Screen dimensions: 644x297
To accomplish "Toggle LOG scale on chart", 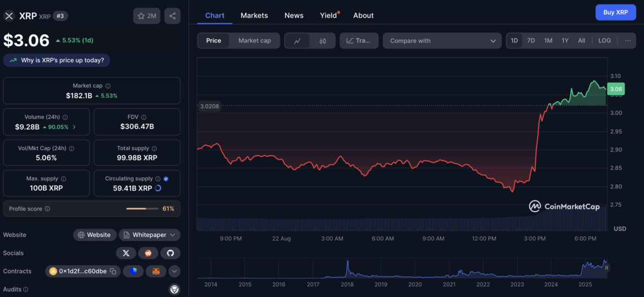I will tap(604, 41).
